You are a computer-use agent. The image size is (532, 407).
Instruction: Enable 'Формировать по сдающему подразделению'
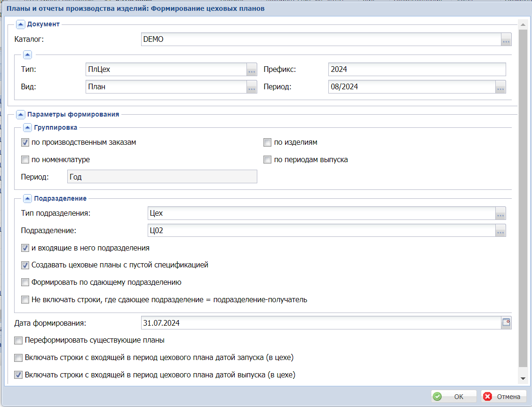[x=25, y=283]
